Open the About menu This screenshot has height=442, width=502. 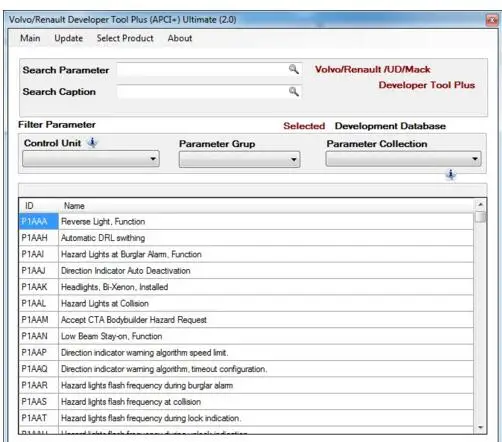pyautogui.click(x=180, y=38)
